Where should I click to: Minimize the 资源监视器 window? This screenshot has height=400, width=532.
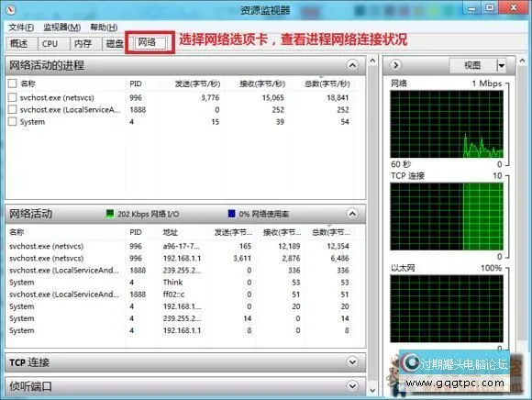coord(472,7)
